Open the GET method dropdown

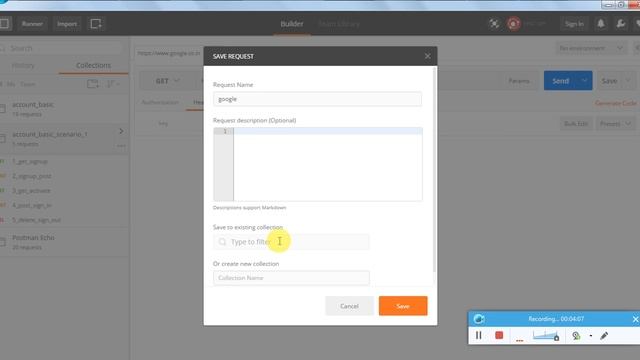(x=168, y=81)
